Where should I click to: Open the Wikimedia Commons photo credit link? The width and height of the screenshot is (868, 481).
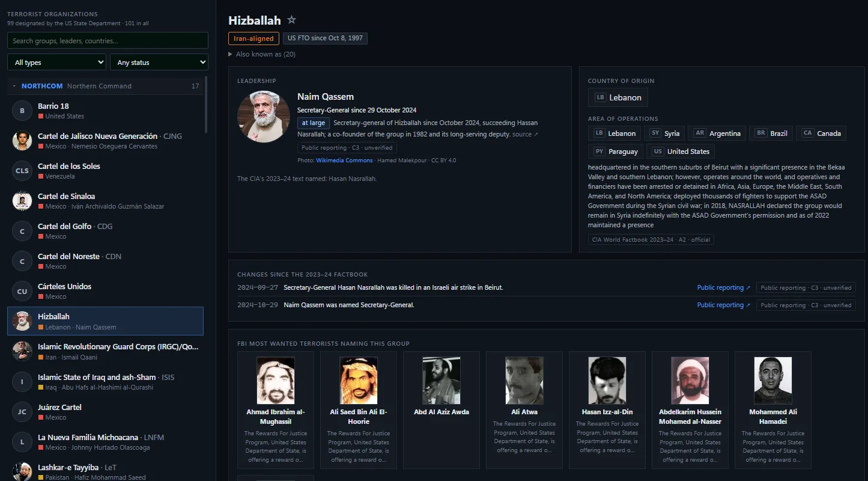pos(344,161)
